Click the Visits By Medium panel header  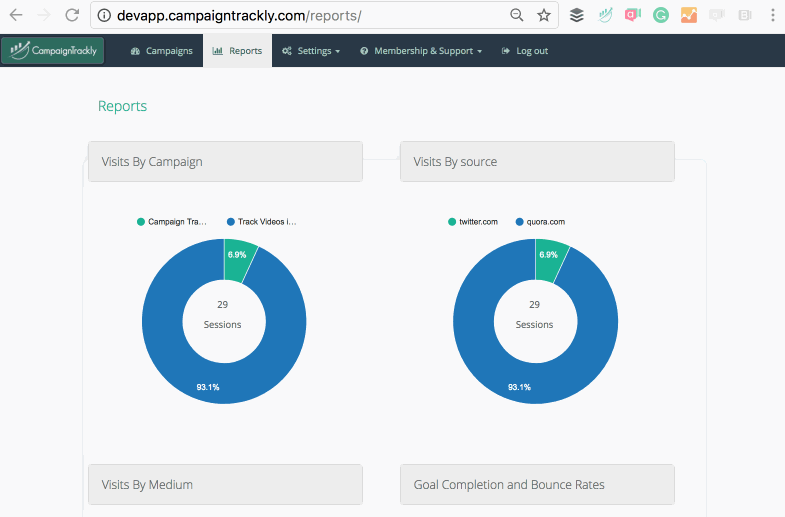click(x=225, y=485)
